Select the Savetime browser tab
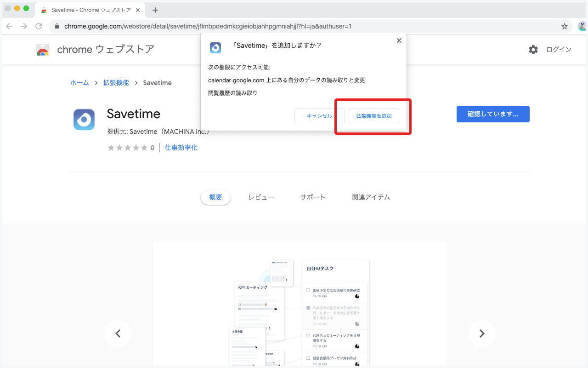Image resolution: width=588 pixels, height=368 pixels. coord(91,10)
